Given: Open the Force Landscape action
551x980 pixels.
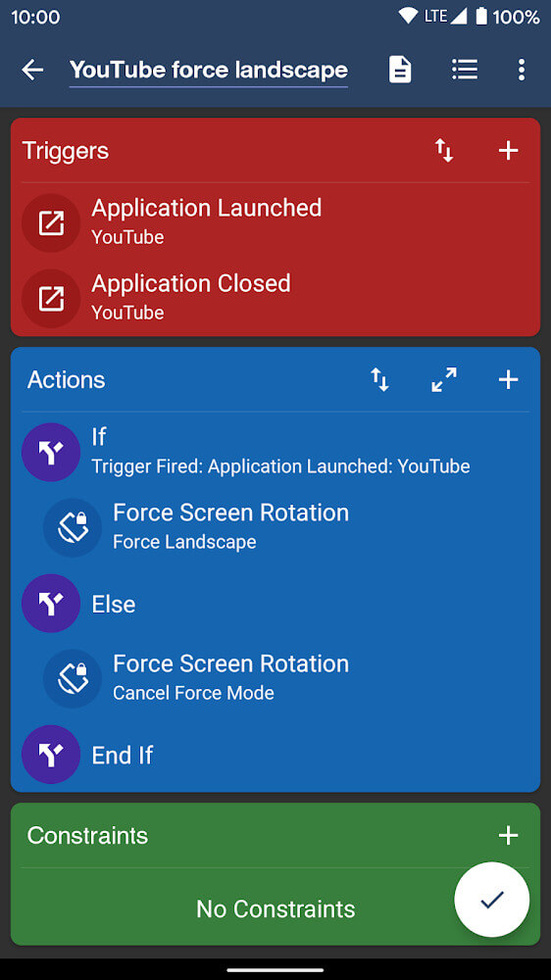Looking at the screenshot, I should pos(230,526).
